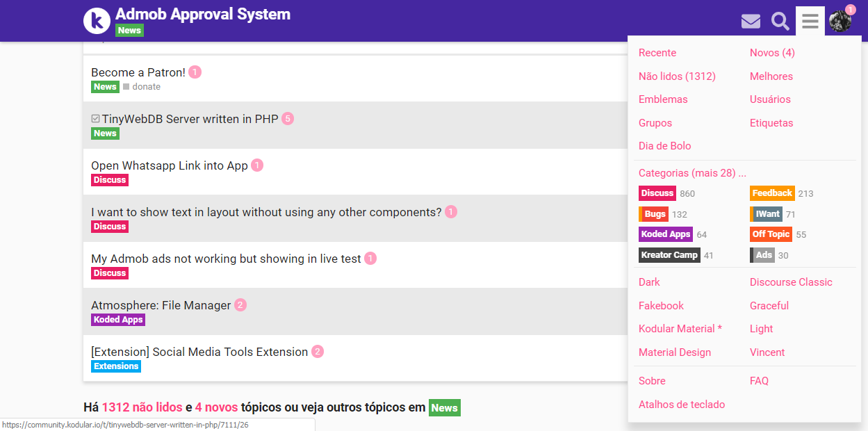
Task: Click News badge under page title
Action: tap(129, 31)
